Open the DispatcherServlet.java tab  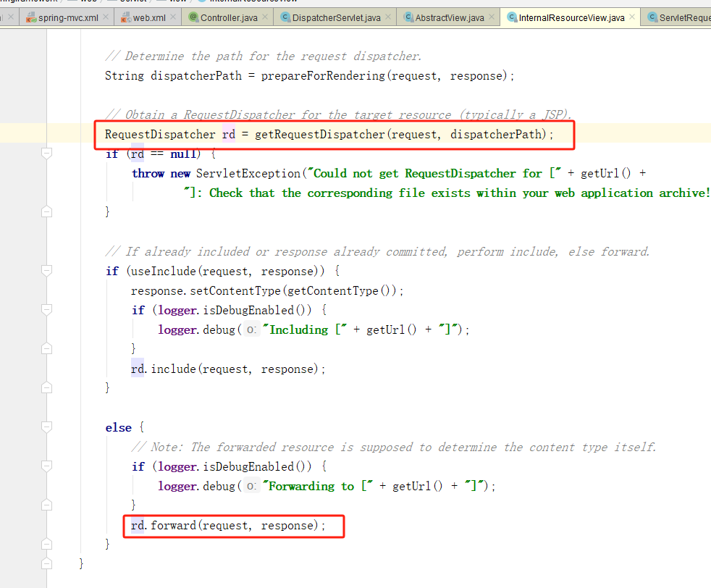(x=336, y=17)
